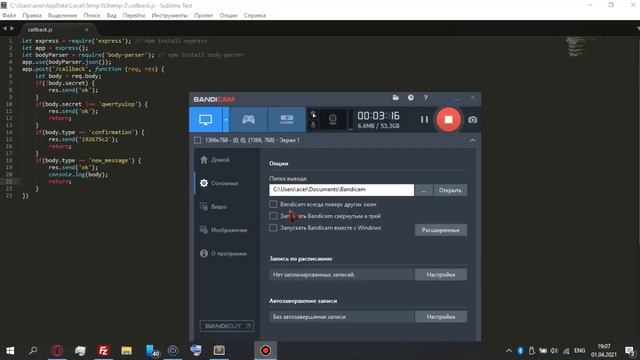Click the output folder path field
640x360 pixels.
[x=342, y=190]
